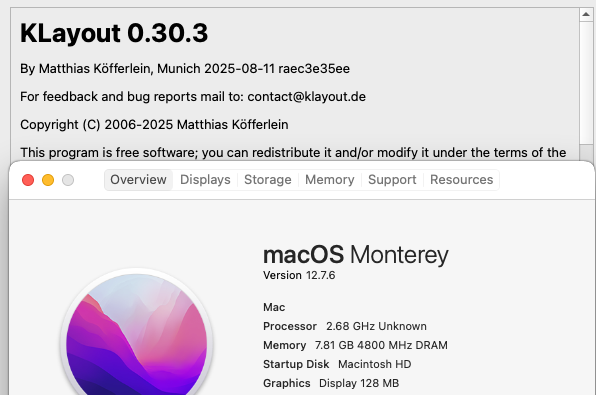Click the gray disabled zoom button

[68, 180]
